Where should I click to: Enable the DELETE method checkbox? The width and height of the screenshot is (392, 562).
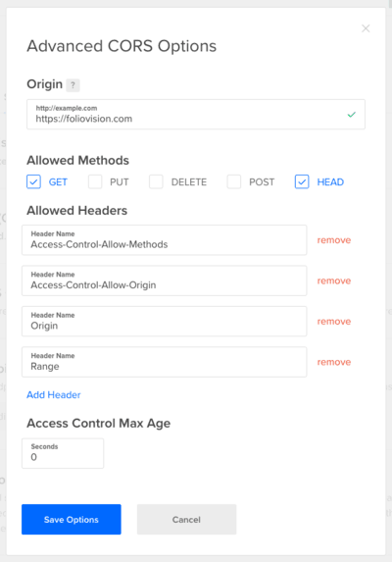156,181
